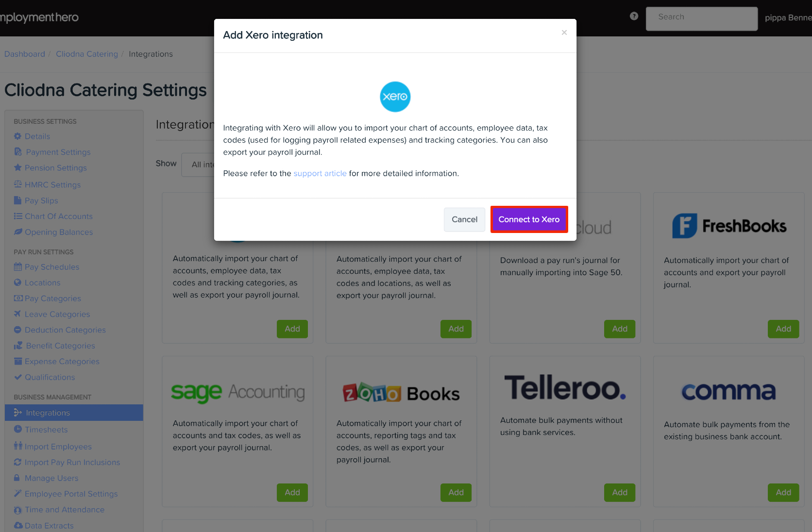Click the help question mark icon
This screenshot has height=532, width=812.
(x=634, y=16)
